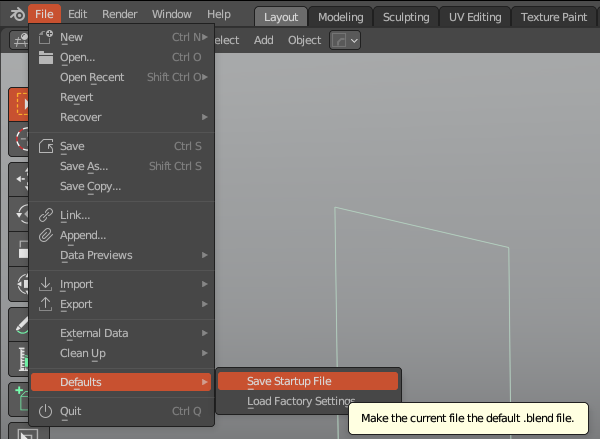Switch to the Layout workspace tab
Screen dimensions: 600x439
[281, 17]
